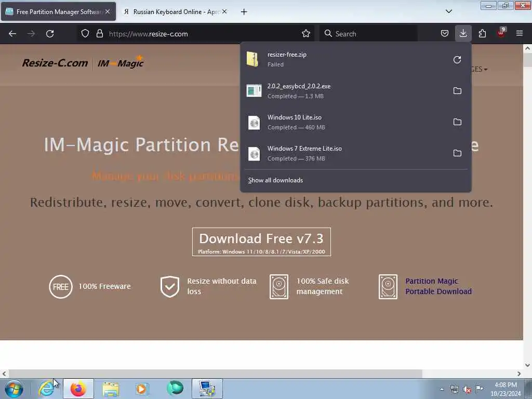Click the Firefox taskbar icon
This screenshot has width=532, height=399.
[78, 389]
